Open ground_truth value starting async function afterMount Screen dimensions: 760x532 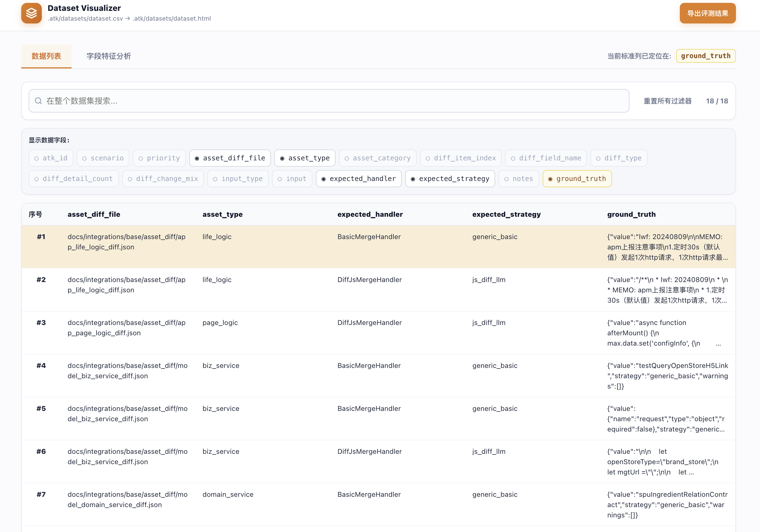coord(664,333)
